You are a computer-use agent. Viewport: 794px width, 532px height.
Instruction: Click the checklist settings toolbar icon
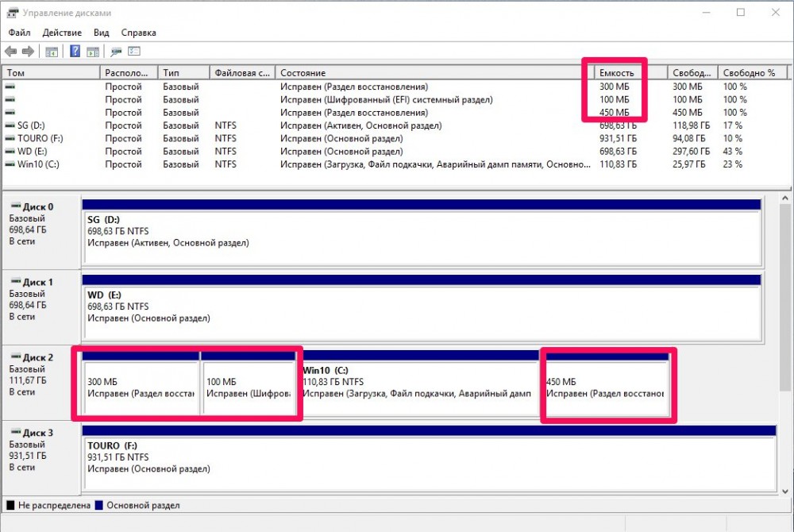134,51
